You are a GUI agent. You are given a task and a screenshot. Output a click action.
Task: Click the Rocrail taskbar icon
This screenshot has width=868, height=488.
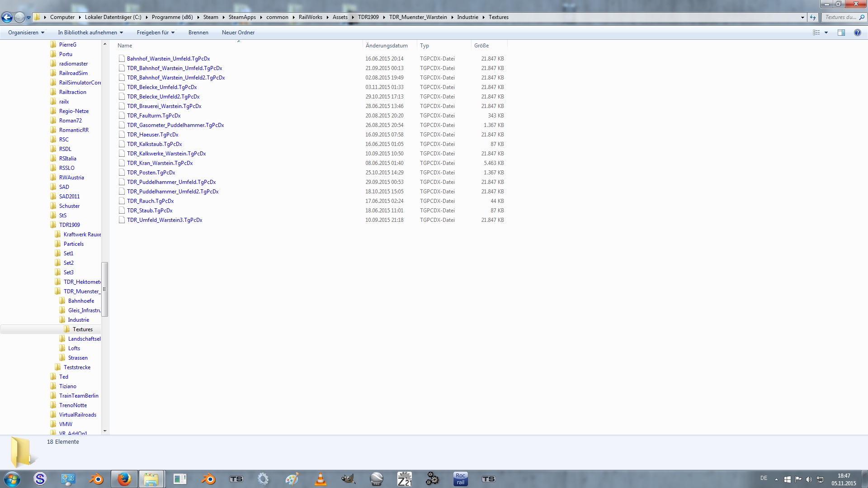click(460, 479)
